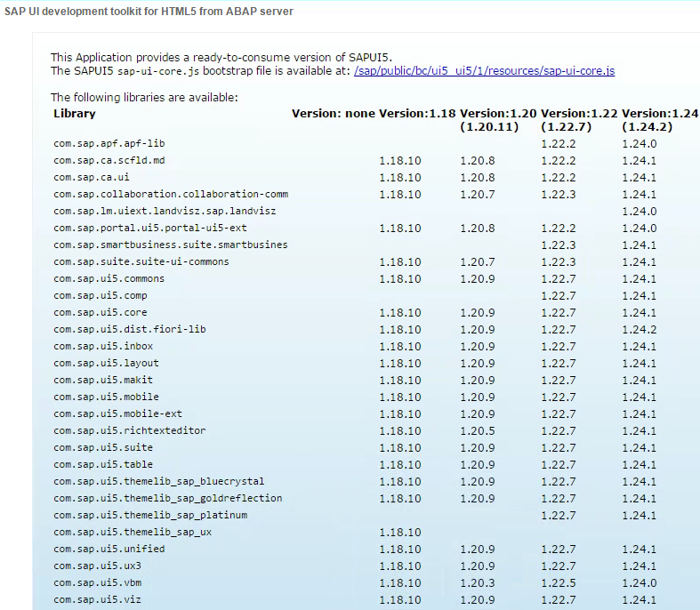Select 1.20.3 in the vbm row
Image resolution: width=700 pixels, height=610 pixels.
coord(478,582)
